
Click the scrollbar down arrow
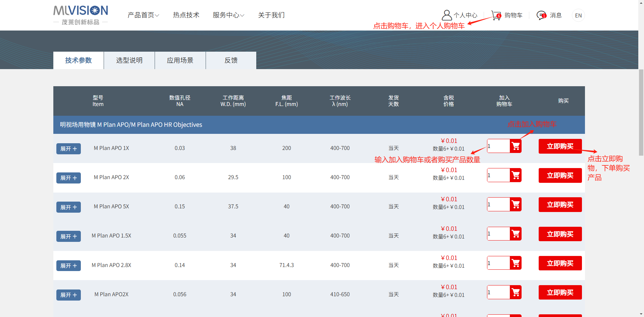click(x=641, y=314)
